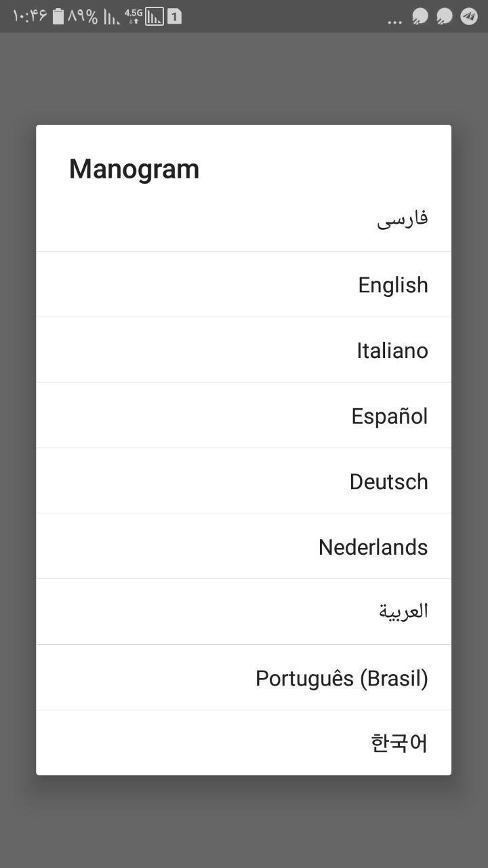Tap the 4.5G network indicator
Image resolution: width=488 pixels, height=868 pixels.
coord(134,16)
